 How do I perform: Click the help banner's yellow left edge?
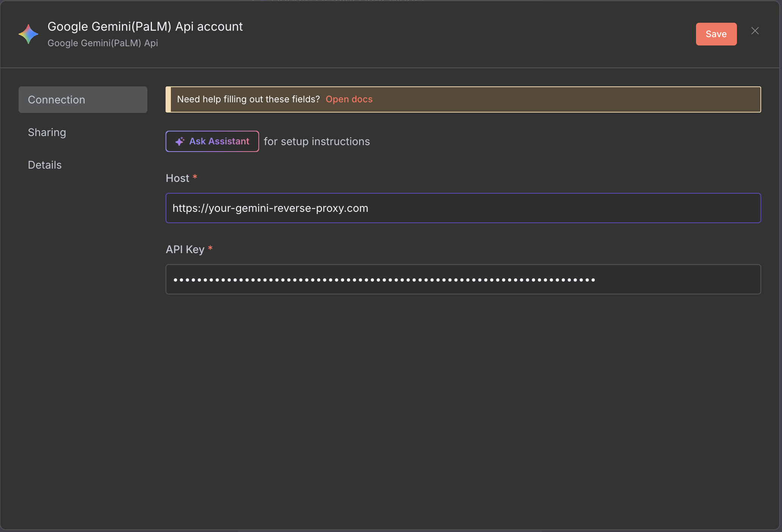[168, 99]
